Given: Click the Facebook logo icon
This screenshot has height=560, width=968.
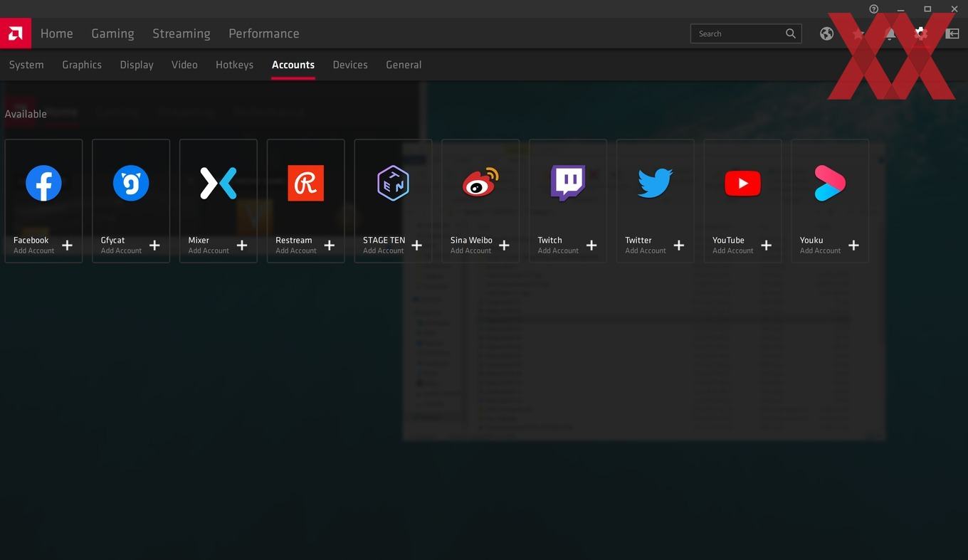Looking at the screenshot, I should [x=43, y=183].
